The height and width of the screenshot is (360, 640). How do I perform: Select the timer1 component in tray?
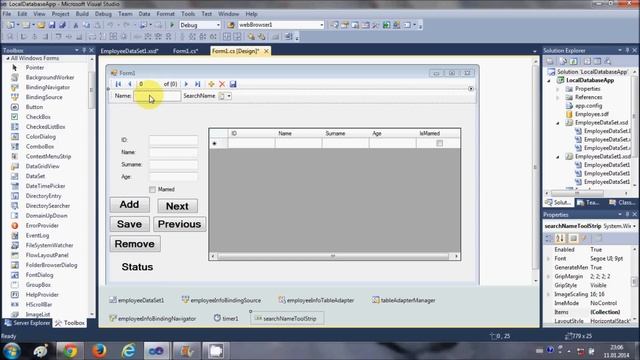tap(226, 318)
